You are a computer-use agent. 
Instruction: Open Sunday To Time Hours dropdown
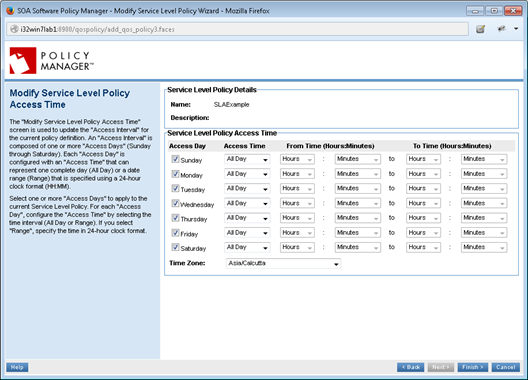423,159
